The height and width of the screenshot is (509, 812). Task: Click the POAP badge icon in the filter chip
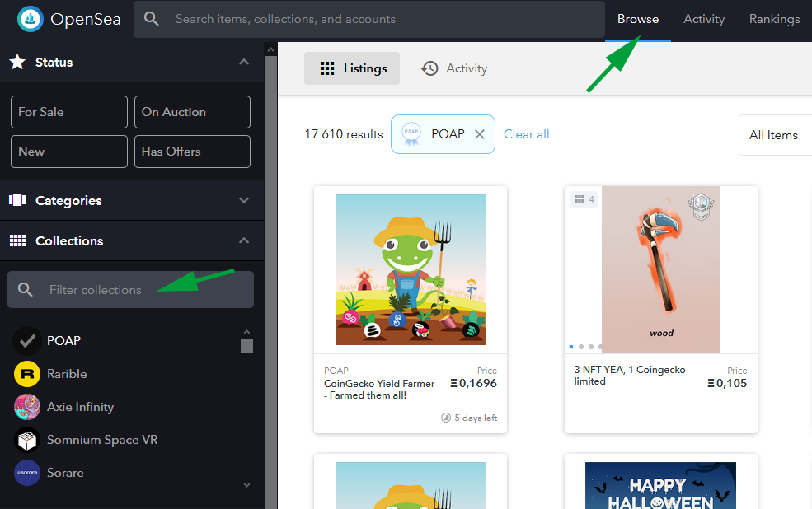tap(411, 134)
